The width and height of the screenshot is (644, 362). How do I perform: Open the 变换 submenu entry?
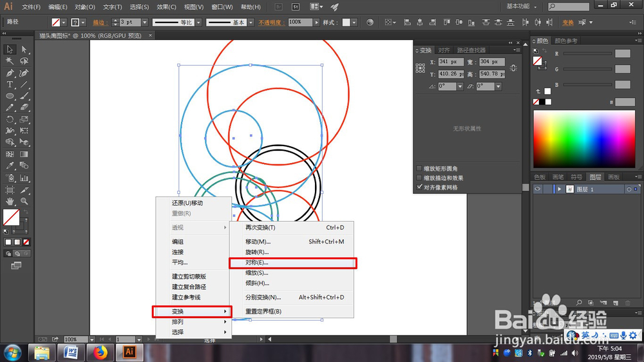click(x=192, y=312)
